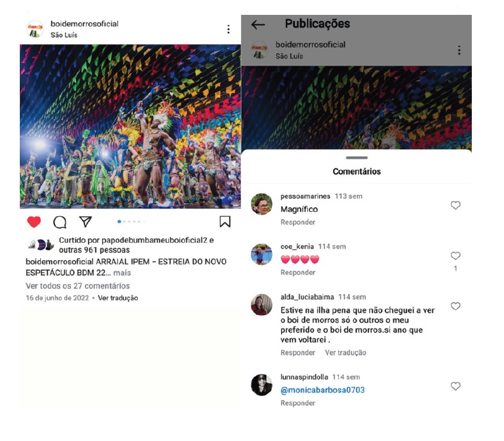Reply to pessoamarines' comment
The image size is (504, 441).
pyautogui.click(x=298, y=222)
